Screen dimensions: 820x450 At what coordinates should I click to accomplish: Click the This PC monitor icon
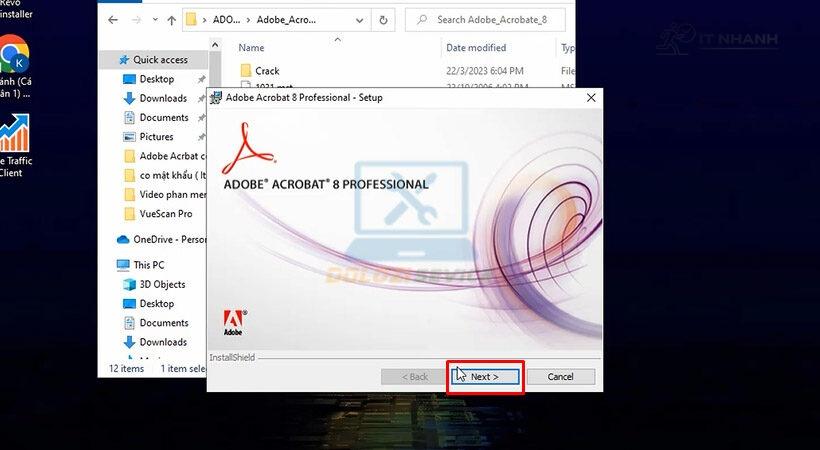tap(123, 265)
